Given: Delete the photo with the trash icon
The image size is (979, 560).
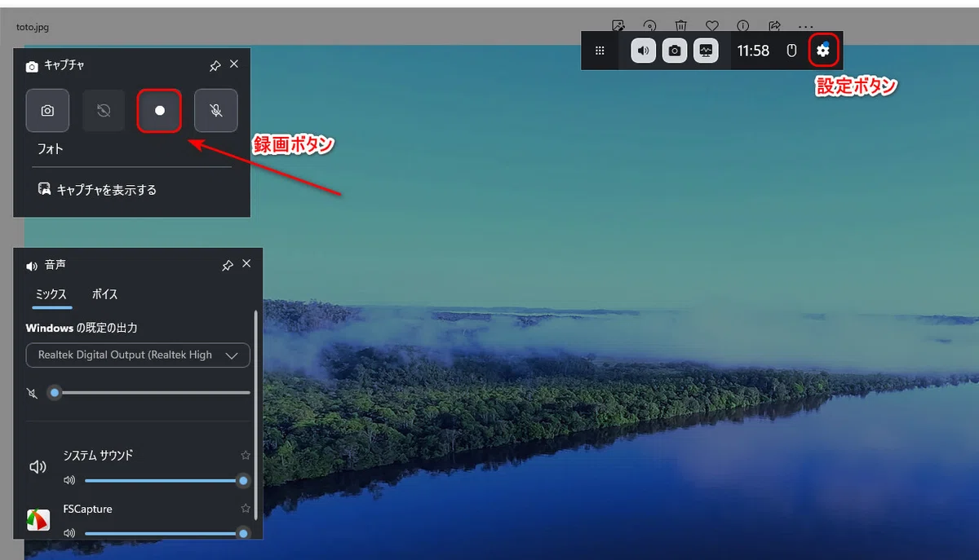Looking at the screenshot, I should (680, 26).
